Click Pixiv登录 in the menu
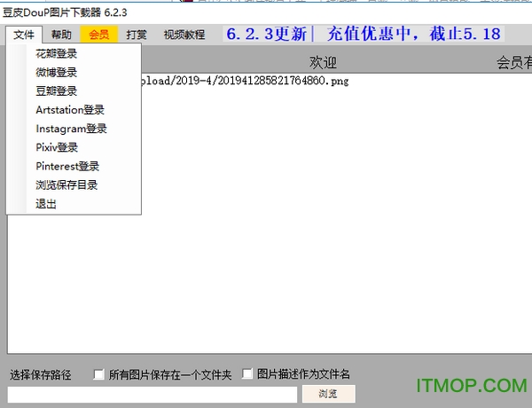Image resolution: width=532 pixels, height=408 pixels. 57,147
